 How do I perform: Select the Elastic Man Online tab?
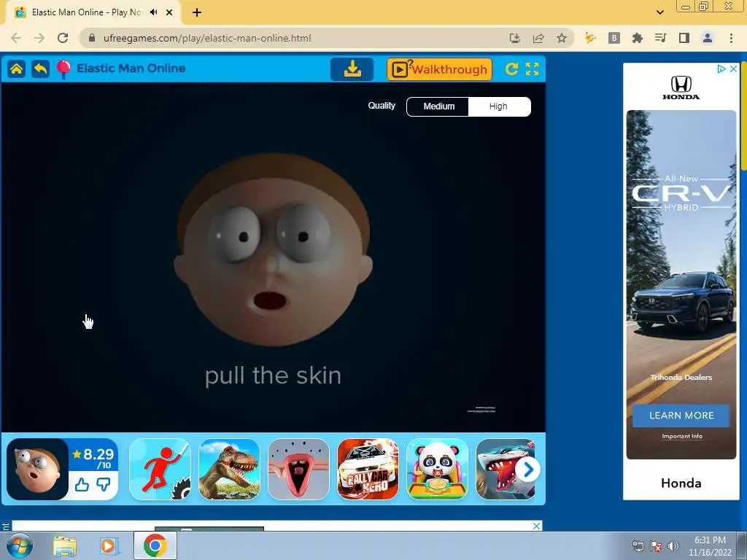pos(93,12)
